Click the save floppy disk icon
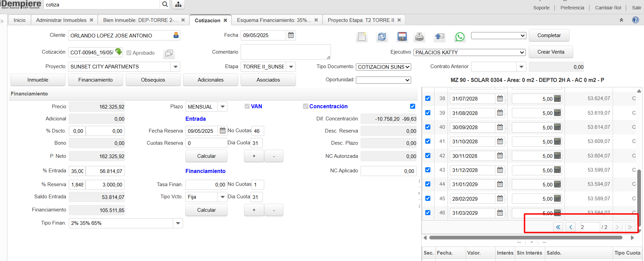 click(x=402, y=36)
